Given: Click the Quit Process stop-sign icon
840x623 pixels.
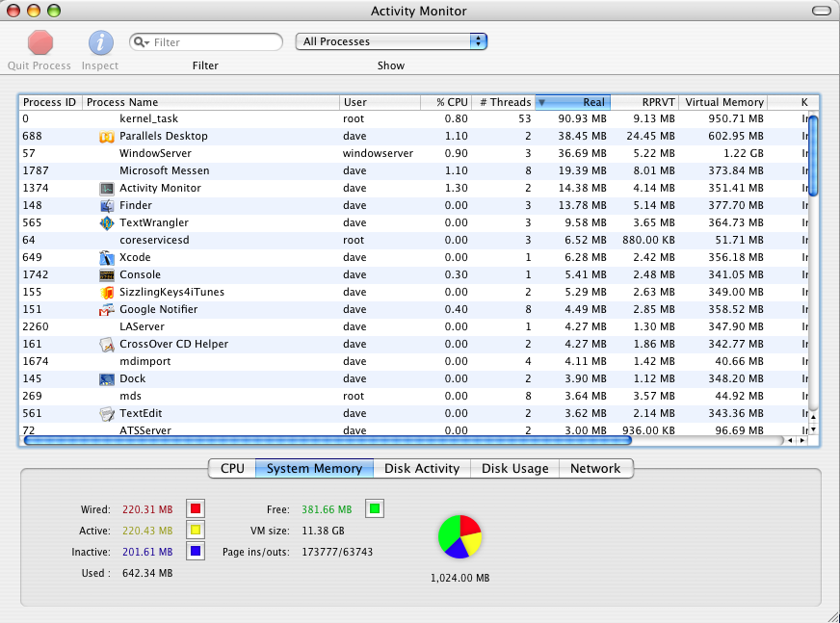Looking at the screenshot, I should point(40,42).
